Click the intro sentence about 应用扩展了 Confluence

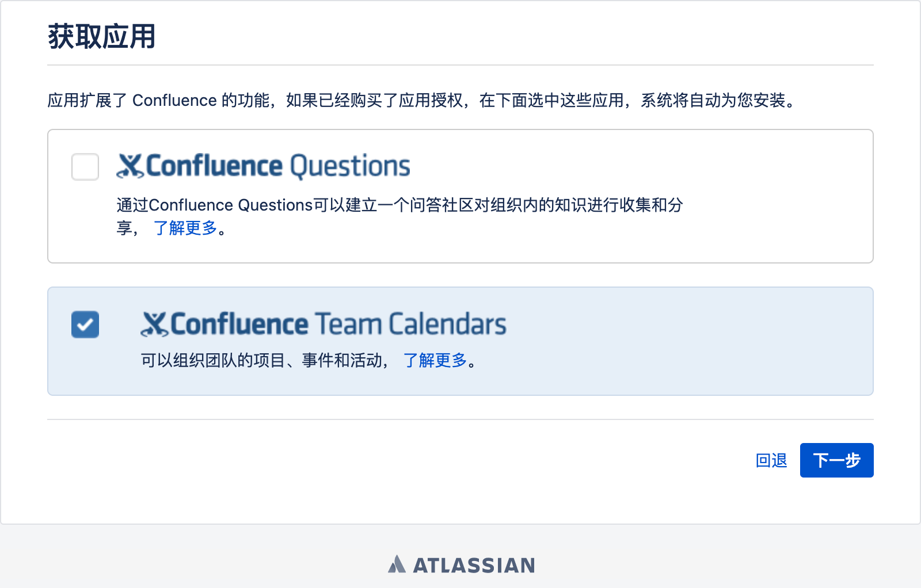423,101
